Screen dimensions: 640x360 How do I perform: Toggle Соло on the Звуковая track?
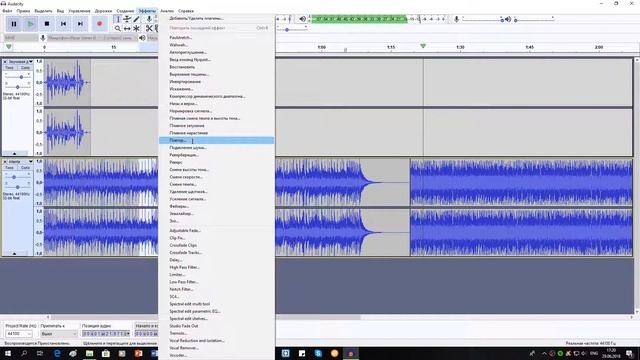25,67
